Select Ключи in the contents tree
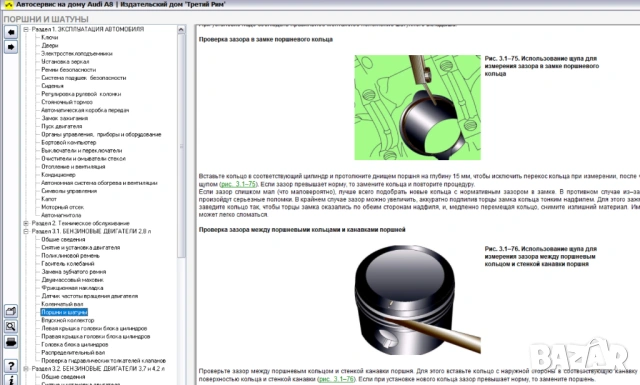 click(50, 37)
